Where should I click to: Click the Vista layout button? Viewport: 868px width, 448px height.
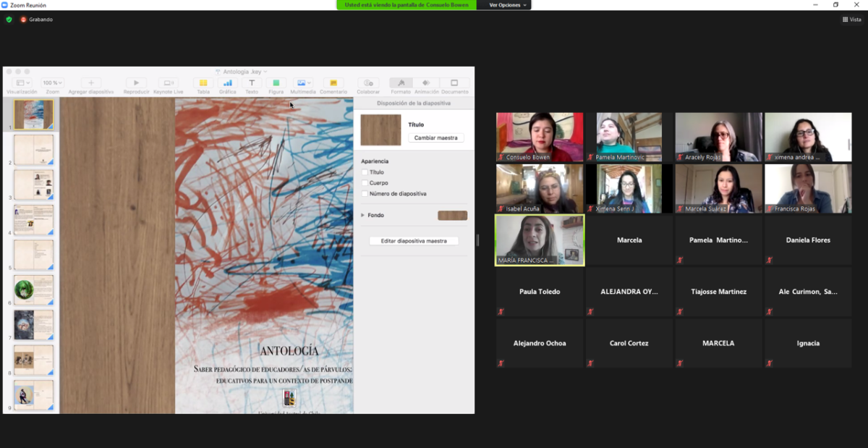[x=852, y=20]
